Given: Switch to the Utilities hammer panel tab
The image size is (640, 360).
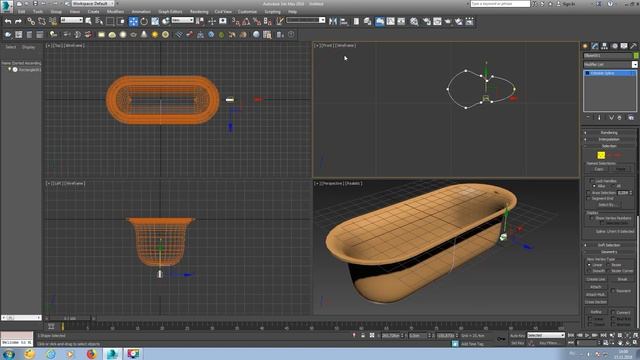Looking at the screenshot, I should [634, 46].
